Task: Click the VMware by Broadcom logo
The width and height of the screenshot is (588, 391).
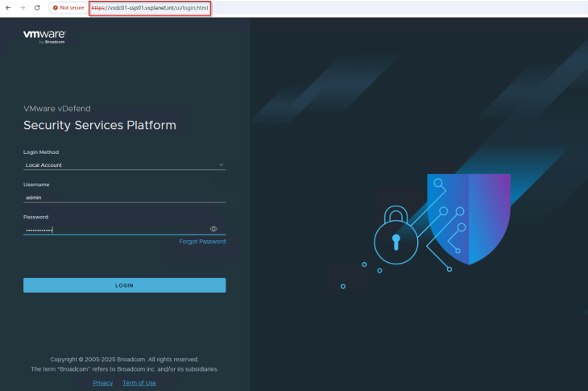Action: click(x=45, y=36)
